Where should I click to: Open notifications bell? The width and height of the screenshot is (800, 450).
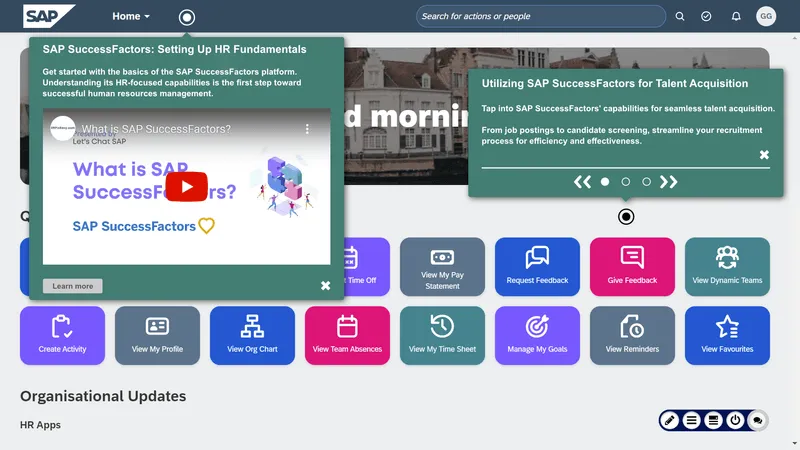point(736,16)
